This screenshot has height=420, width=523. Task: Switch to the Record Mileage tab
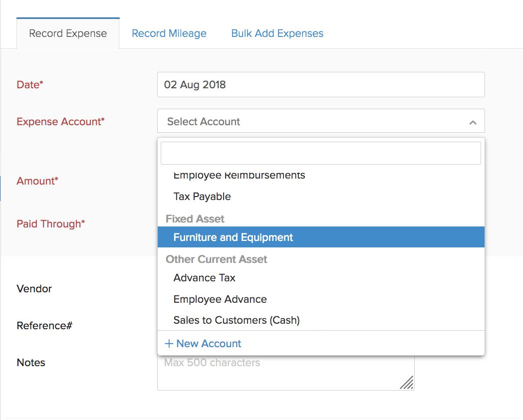(x=169, y=33)
